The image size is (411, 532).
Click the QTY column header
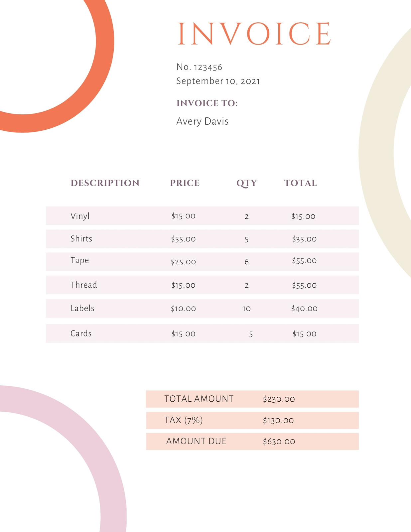click(x=247, y=183)
